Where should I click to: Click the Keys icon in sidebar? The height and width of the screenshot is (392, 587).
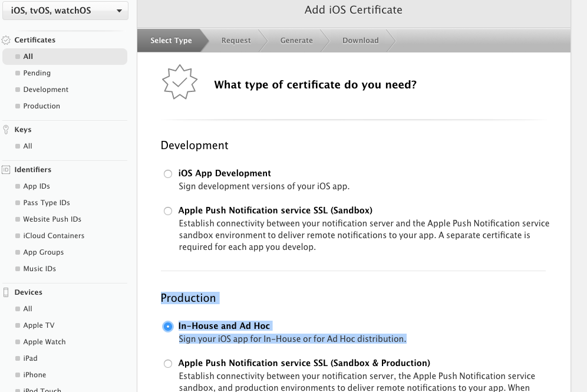point(6,130)
